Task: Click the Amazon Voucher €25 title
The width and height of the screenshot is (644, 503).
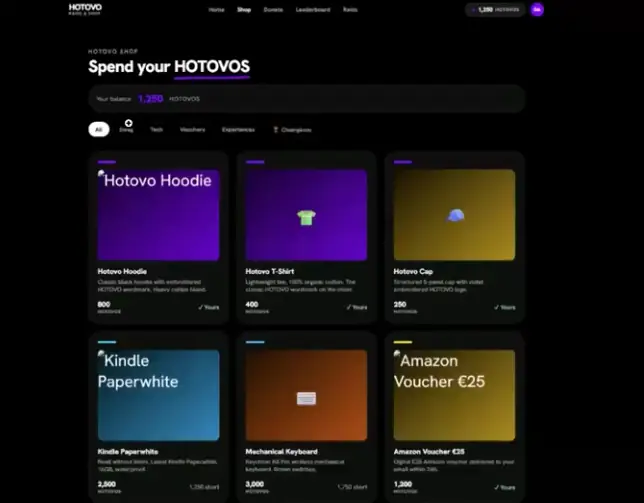Action: pos(429,452)
